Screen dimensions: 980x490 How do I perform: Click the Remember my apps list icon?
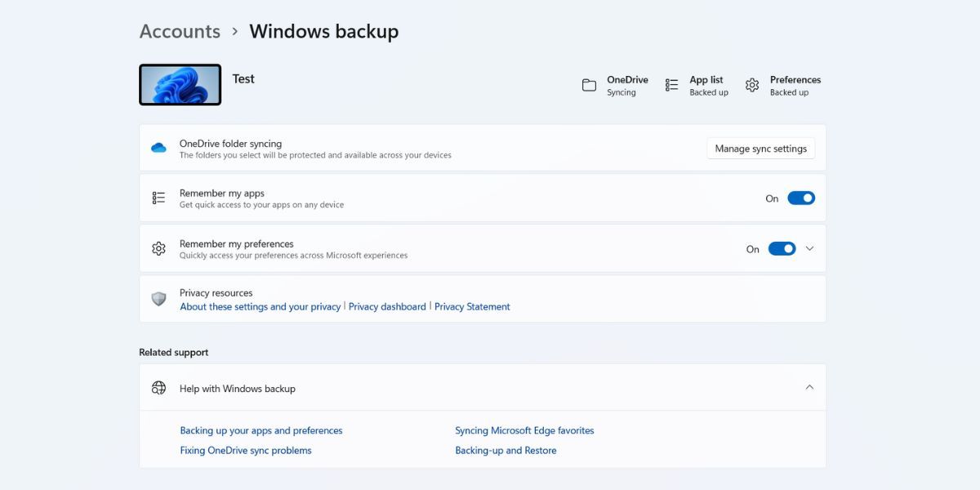(159, 198)
